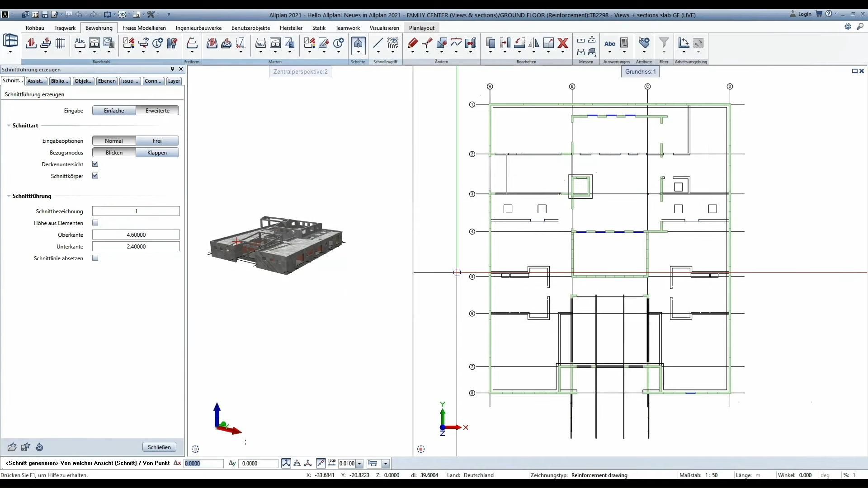This screenshot has width=868, height=488.
Task: Open the Bewehrung ribbon tab
Action: [99, 28]
